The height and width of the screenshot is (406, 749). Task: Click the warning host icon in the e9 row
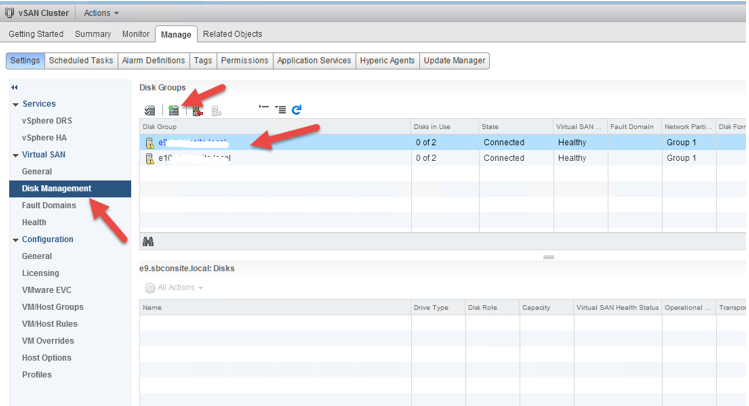pyautogui.click(x=150, y=143)
